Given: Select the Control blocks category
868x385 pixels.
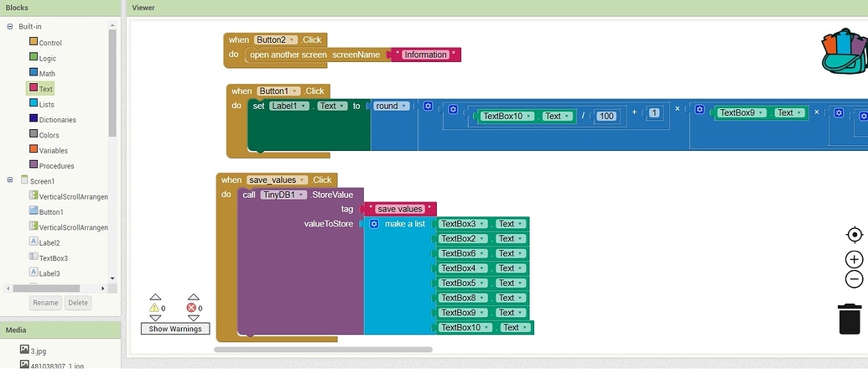Looking at the screenshot, I should click(x=49, y=43).
